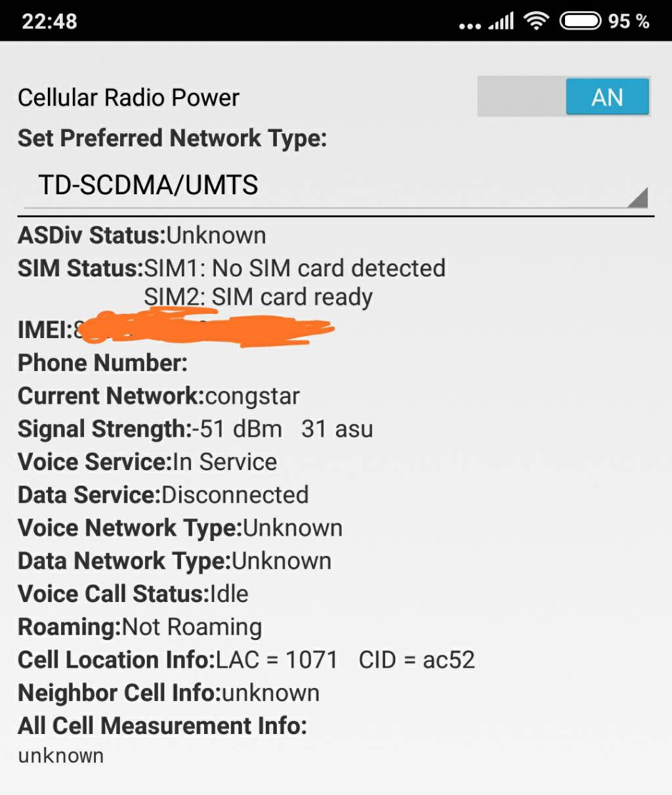Tap the Signal Strength -51 dBm row
The height and width of the screenshot is (795, 672).
[196, 429]
